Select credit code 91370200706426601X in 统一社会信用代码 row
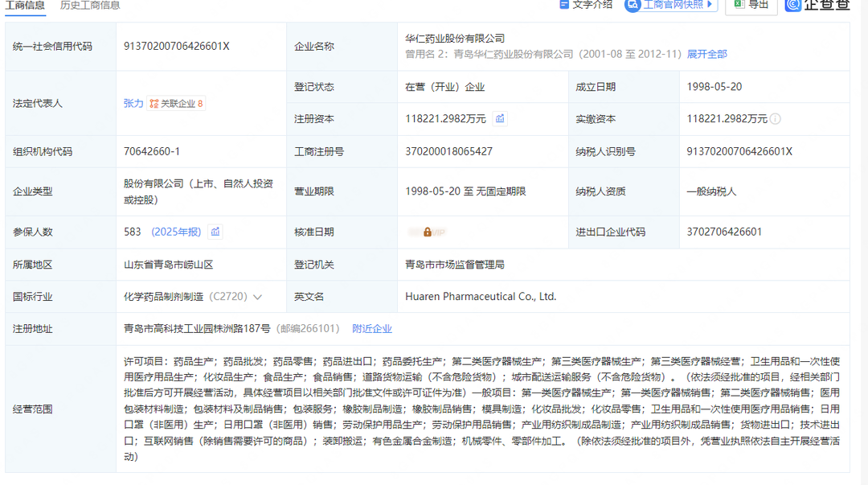This screenshot has height=485, width=868. [177, 46]
